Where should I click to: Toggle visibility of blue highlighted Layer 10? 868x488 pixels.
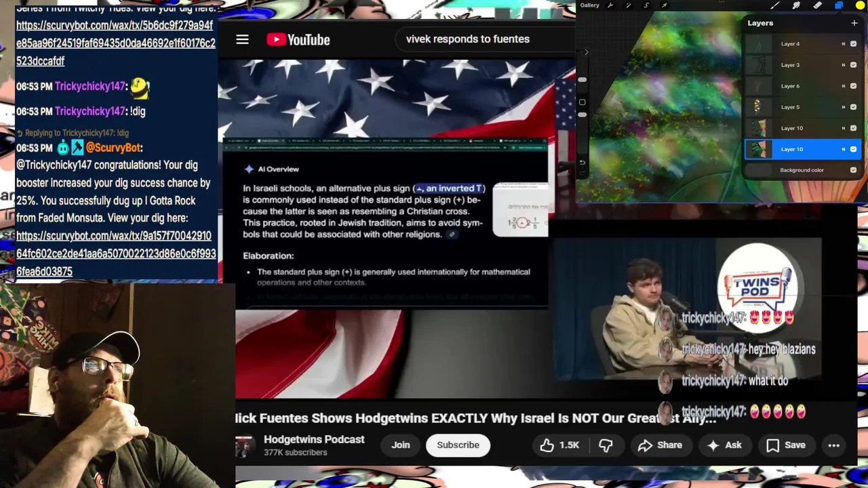click(x=853, y=149)
